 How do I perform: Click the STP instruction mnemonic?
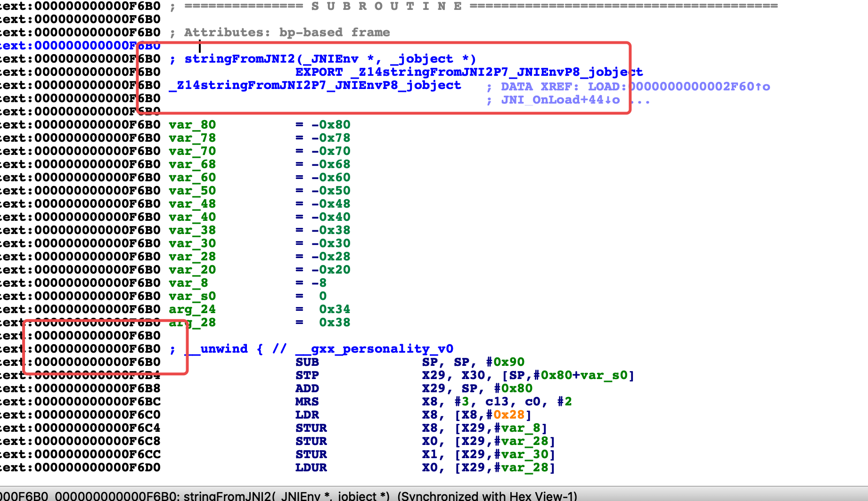pyautogui.click(x=307, y=375)
